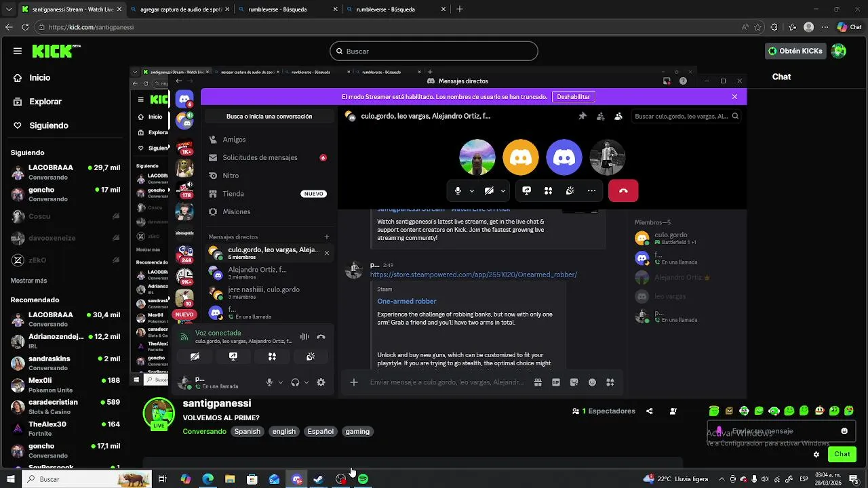Share the santigpanessi stream
Image resolution: width=868 pixels, height=488 pixels.
(650, 411)
